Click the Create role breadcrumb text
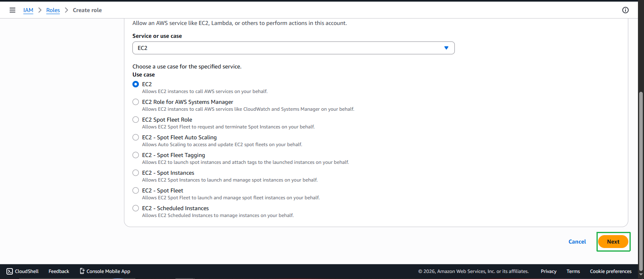 point(87,10)
